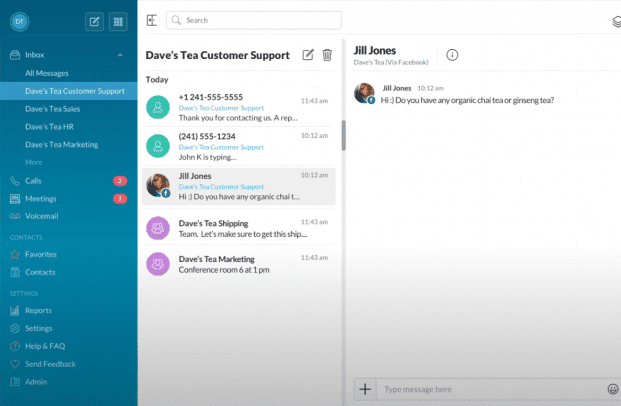Collapse the Inbox section chevron

[121, 55]
